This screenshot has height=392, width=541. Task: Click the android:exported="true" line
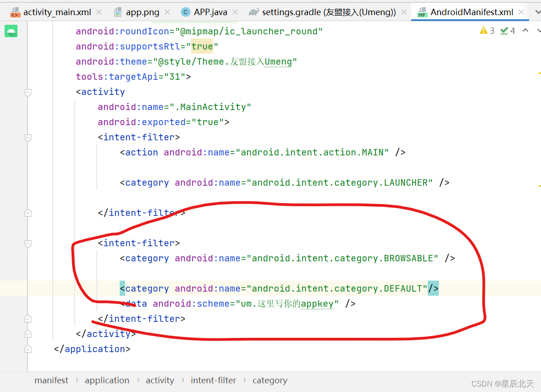164,122
